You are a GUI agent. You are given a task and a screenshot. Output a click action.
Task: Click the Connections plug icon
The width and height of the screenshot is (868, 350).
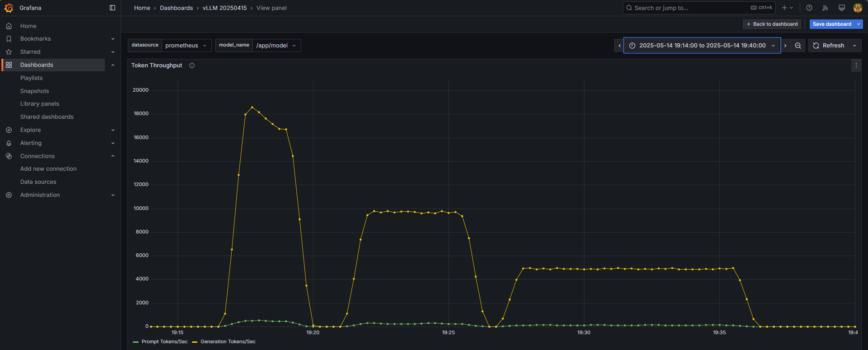click(x=9, y=156)
